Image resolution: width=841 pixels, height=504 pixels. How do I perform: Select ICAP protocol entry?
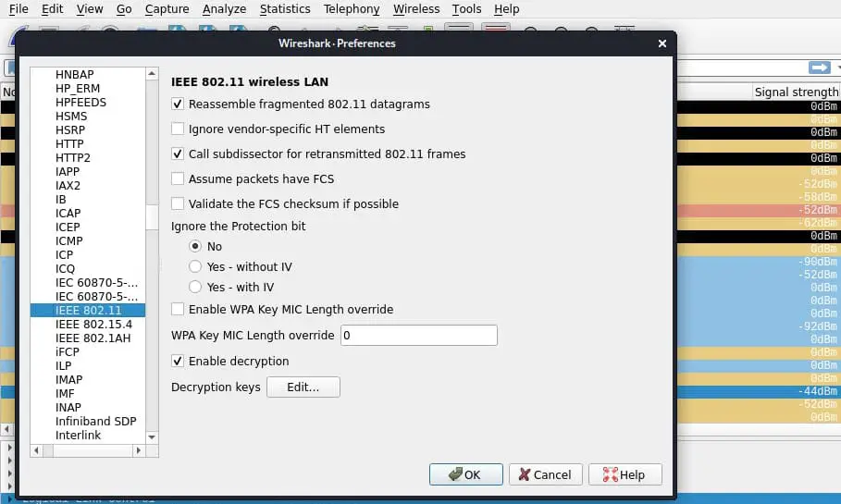[x=68, y=214]
